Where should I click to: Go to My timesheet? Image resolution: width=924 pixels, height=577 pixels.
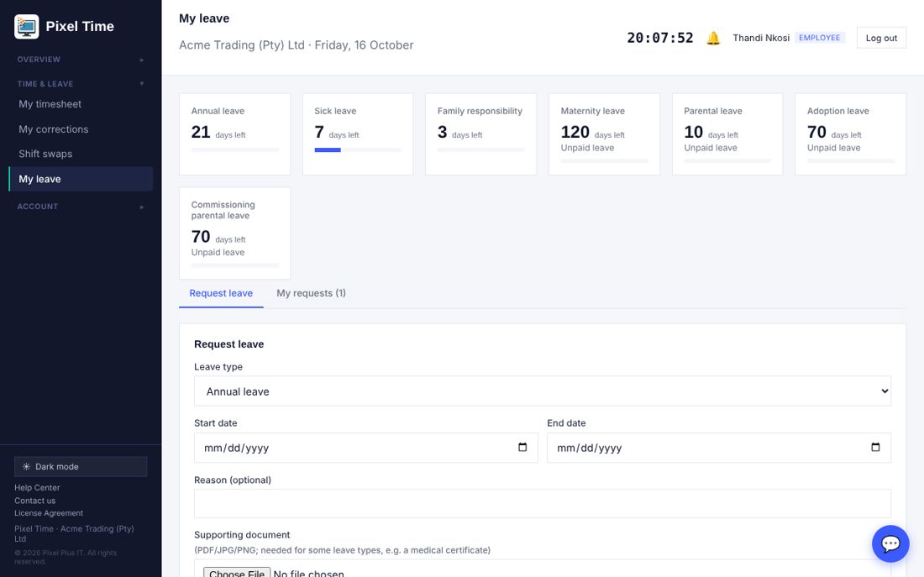81,104
